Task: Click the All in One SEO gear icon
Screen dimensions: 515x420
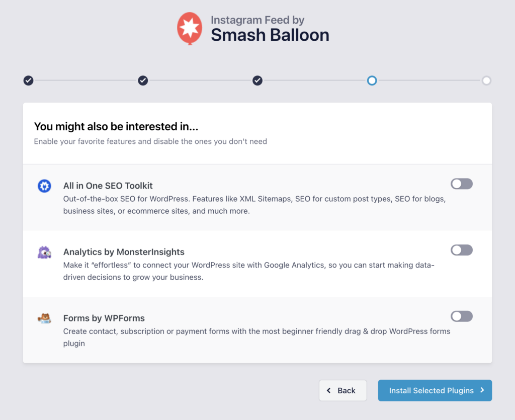Action: click(44, 186)
